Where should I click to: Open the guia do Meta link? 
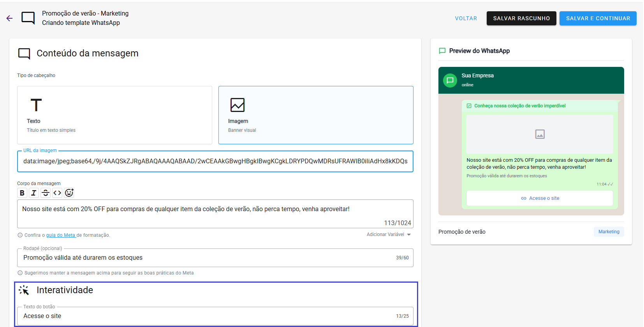[61, 235]
